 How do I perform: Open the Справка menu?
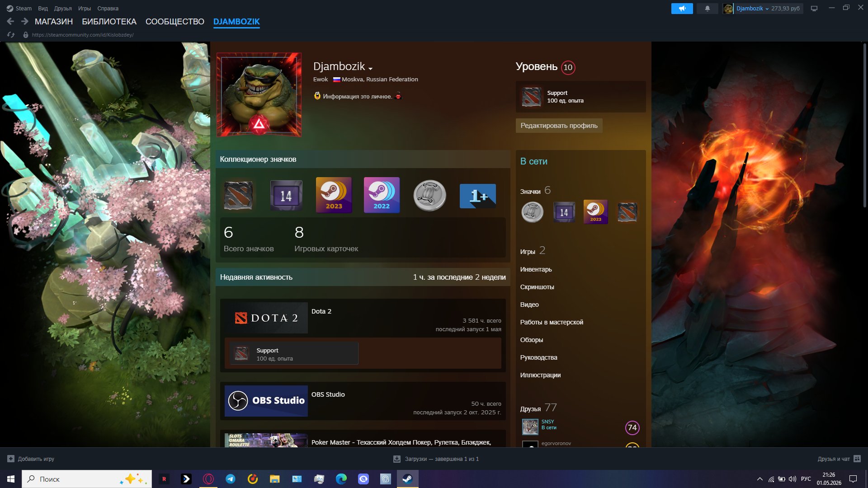[x=108, y=9]
